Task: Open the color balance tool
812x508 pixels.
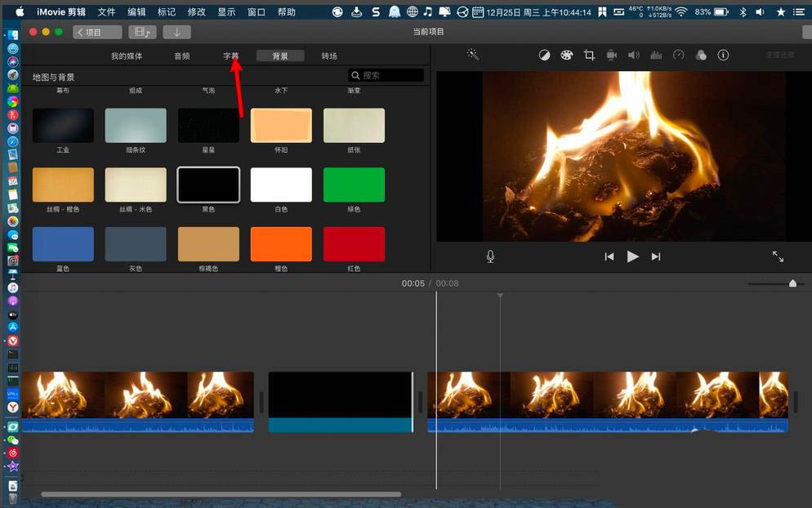Action: [x=545, y=56]
